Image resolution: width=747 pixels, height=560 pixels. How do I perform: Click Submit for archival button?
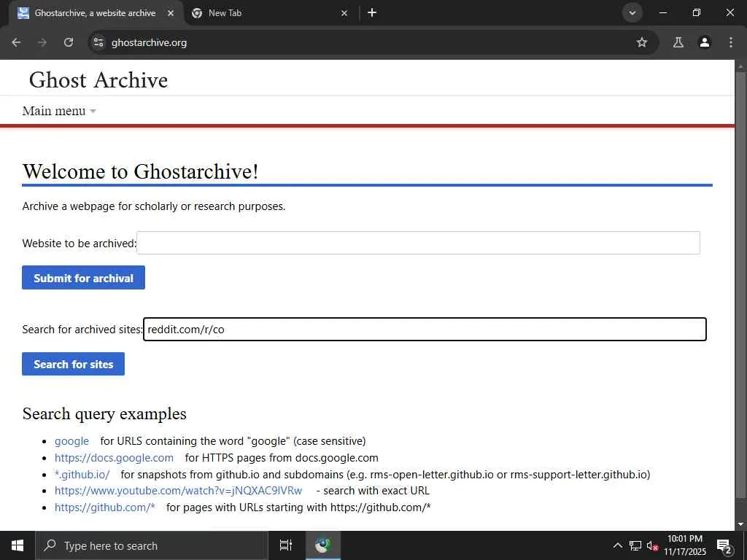tap(83, 278)
